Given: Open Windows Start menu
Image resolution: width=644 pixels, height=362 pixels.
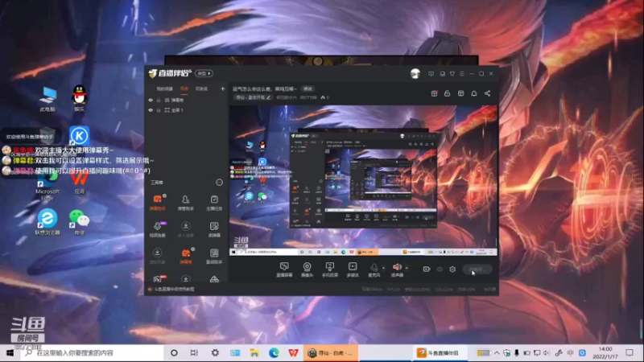Looking at the screenshot, I should coord(10,352).
